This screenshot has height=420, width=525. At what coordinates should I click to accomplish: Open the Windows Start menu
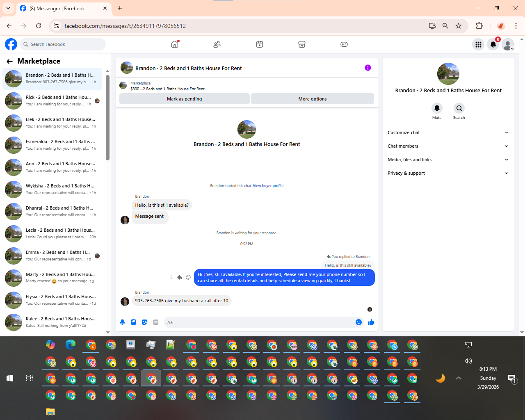pos(10,378)
